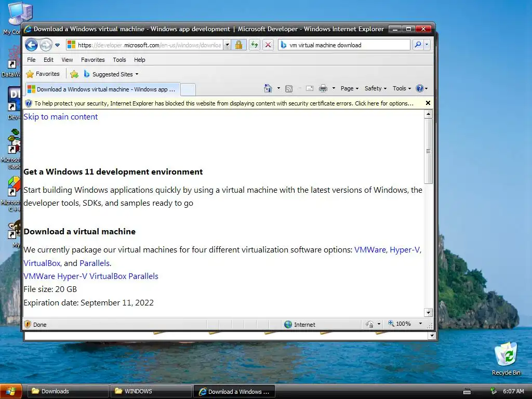Expand the zoom level dropdown arrow
Image resolution: width=532 pixels, height=399 pixels.
point(420,324)
